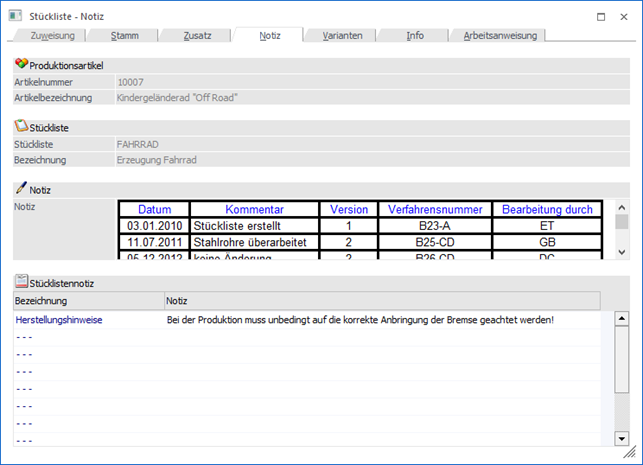
Task: Click the Notiz column header in list
Action: coord(380,300)
